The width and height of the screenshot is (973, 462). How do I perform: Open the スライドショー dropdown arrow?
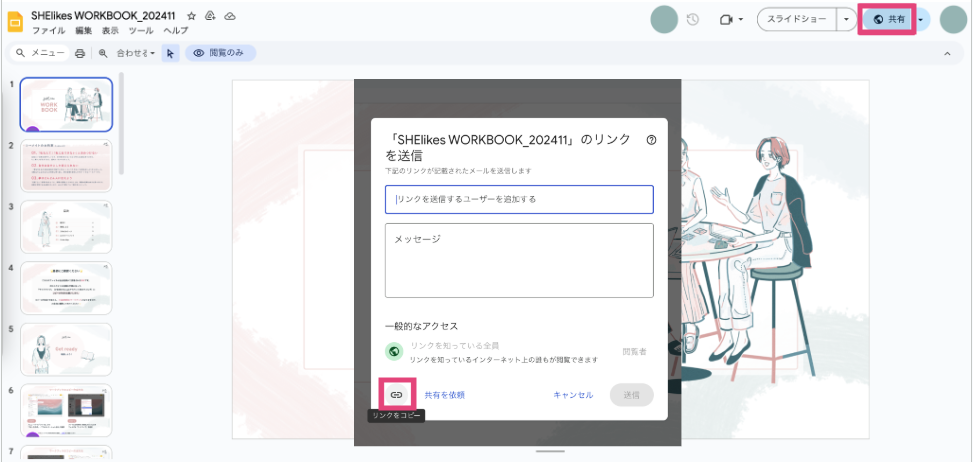pyautogui.click(x=847, y=19)
